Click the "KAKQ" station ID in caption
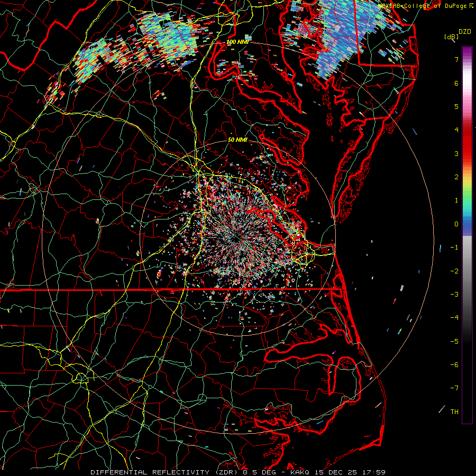The width and height of the screenshot is (476, 476). click(300, 472)
